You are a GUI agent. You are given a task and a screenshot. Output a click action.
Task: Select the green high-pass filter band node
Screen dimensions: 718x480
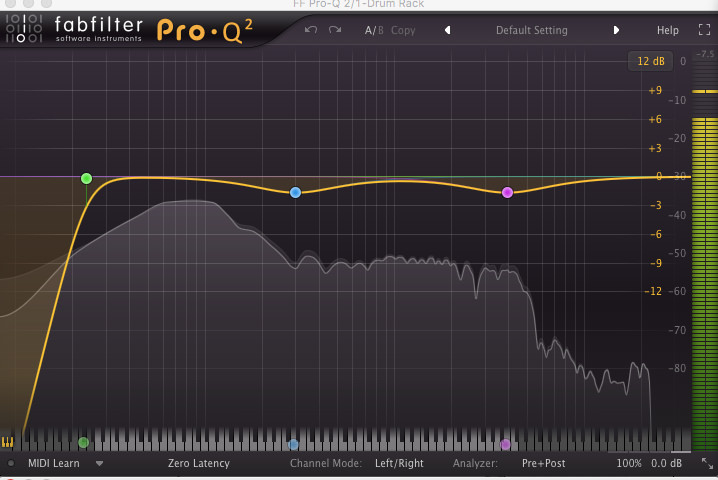pos(86,179)
